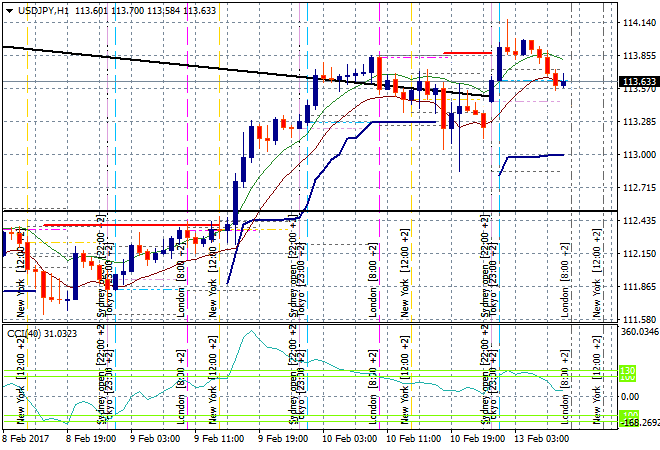
Task: Select the blue step line segment at 113.000
Action: pyautogui.click(x=535, y=156)
